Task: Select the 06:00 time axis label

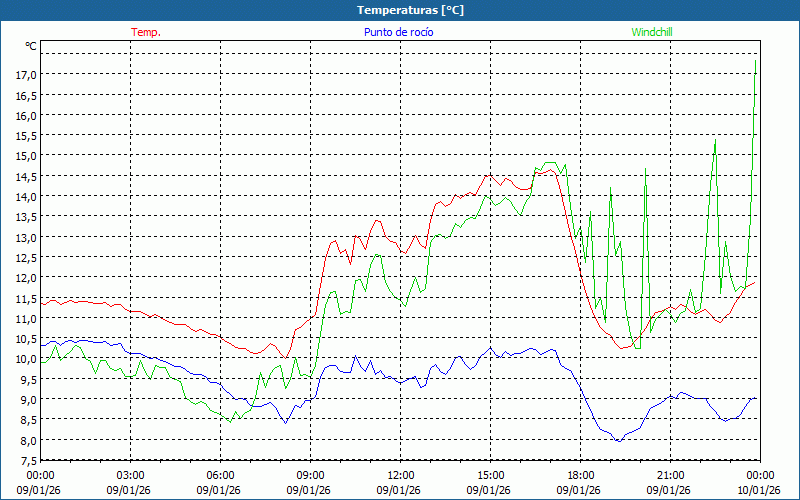Action: (220, 475)
